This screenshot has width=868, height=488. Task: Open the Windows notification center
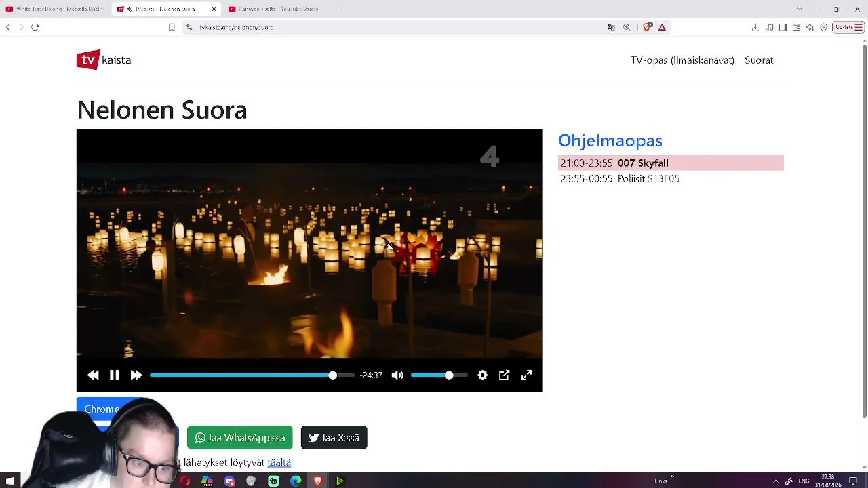coord(853,481)
